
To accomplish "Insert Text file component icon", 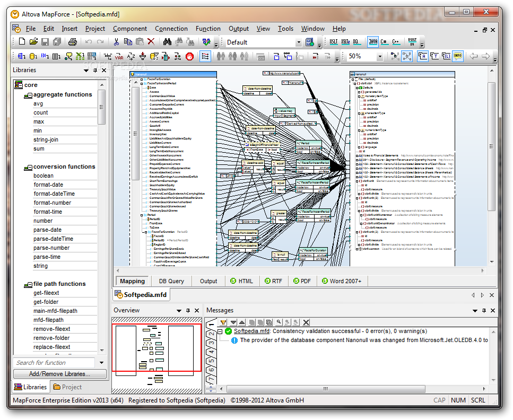I will 56,56.
